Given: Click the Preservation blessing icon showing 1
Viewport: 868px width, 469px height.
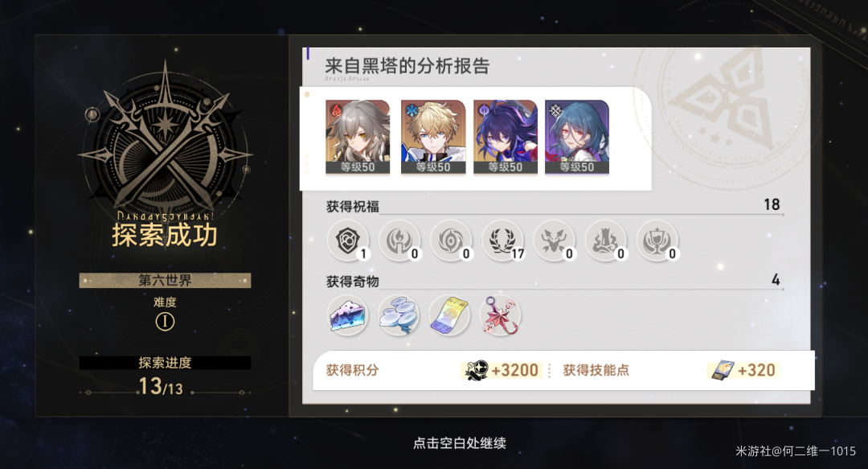Looking at the screenshot, I should (348, 241).
